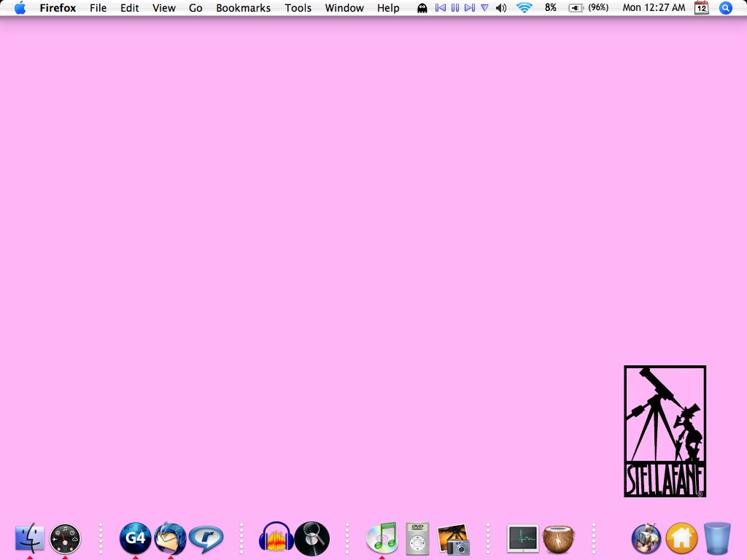Click the Mon 12:27 AM clock
The height and width of the screenshot is (560, 747).
pyautogui.click(x=654, y=7)
